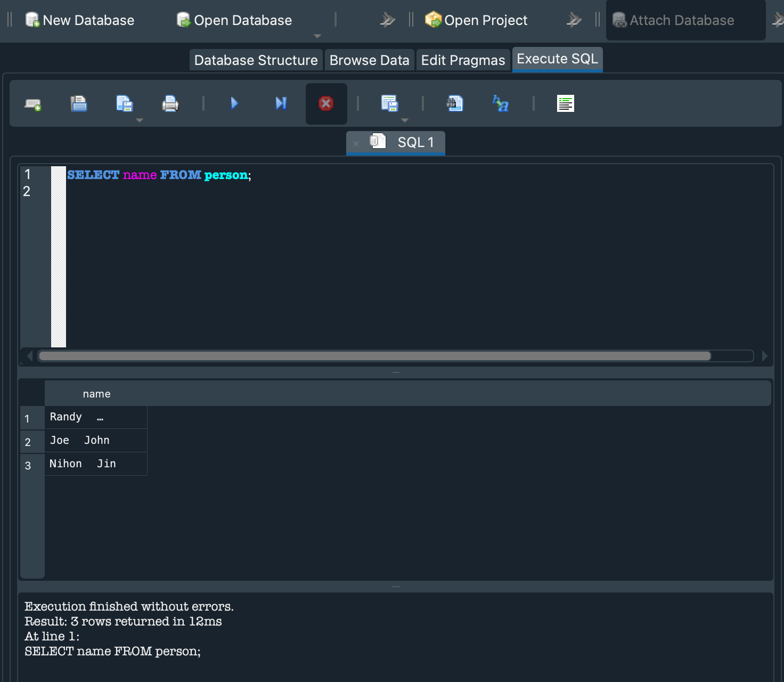The width and height of the screenshot is (784, 682).
Task: Click the Open Database button
Action: click(234, 20)
